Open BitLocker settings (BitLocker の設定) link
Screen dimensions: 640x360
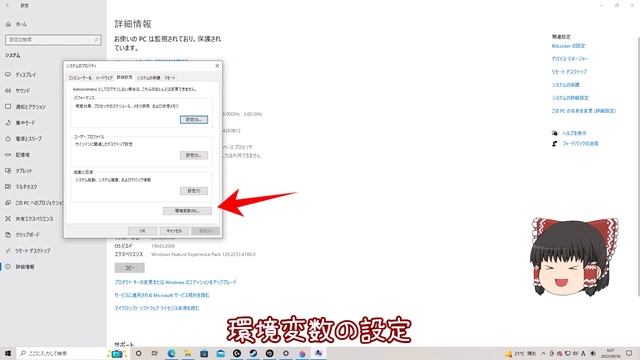pyautogui.click(x=568, y=46)
